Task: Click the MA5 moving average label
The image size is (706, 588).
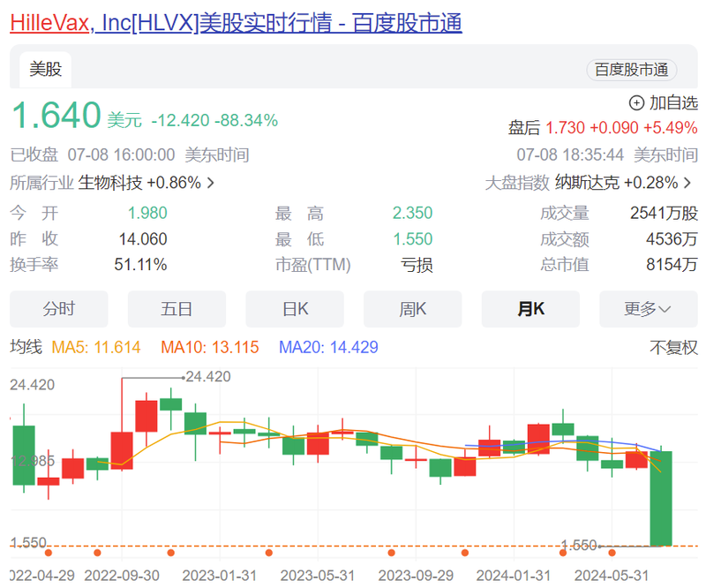Action: pos(96,347)
